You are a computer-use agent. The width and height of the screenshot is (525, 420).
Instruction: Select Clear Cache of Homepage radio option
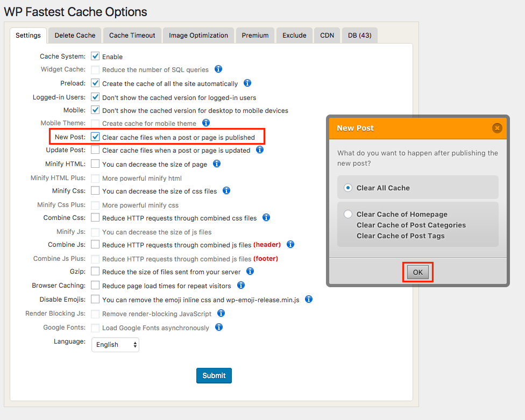point(349,214)
